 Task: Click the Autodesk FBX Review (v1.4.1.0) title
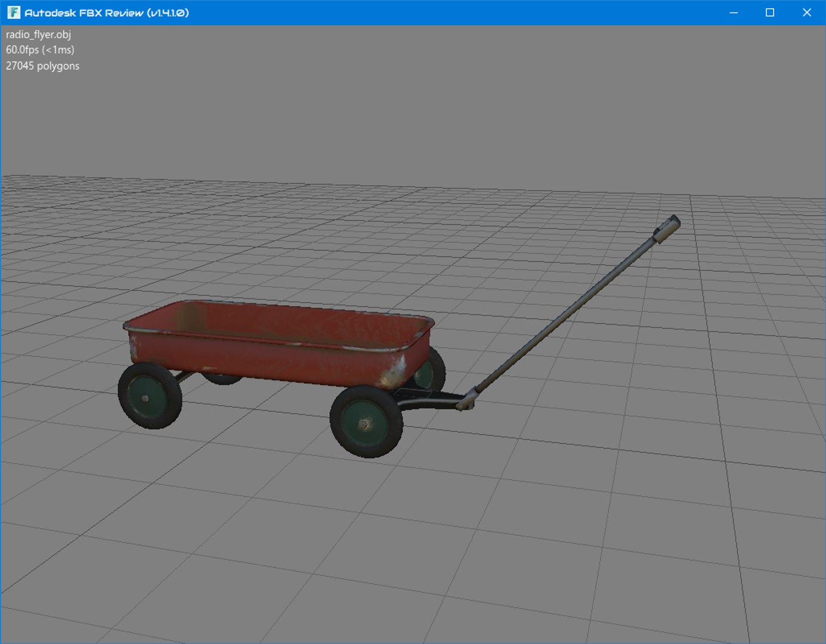point(107,13)
